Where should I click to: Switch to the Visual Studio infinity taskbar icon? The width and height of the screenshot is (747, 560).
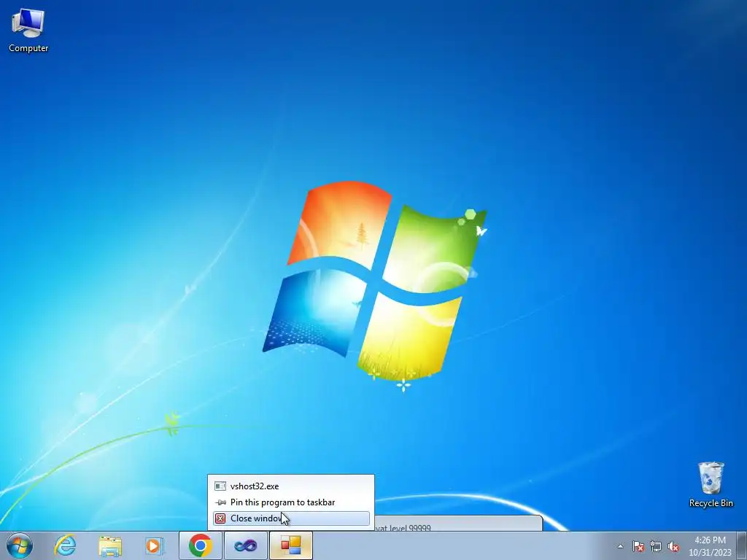(x=245, y=545)
